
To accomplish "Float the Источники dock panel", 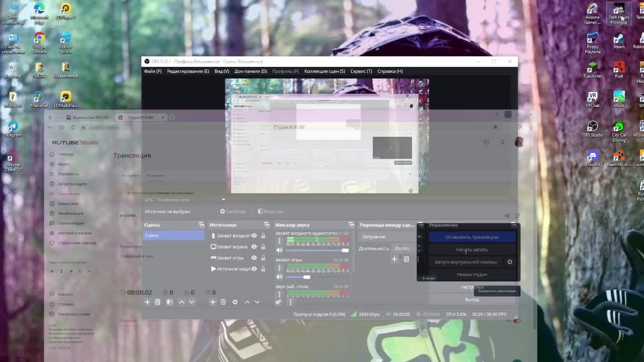I will 267,225.
